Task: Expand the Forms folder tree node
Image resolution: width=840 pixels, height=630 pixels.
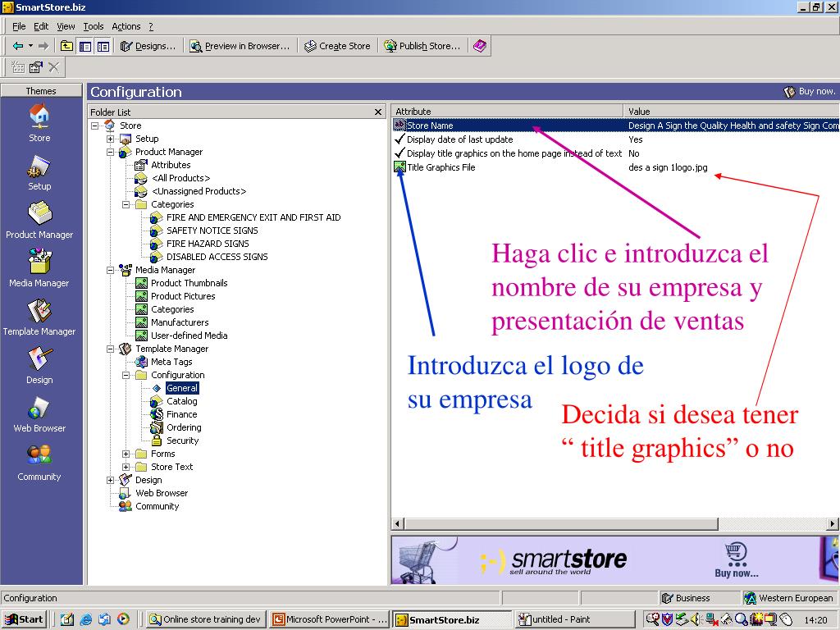Action: click(x=126, y=454)
